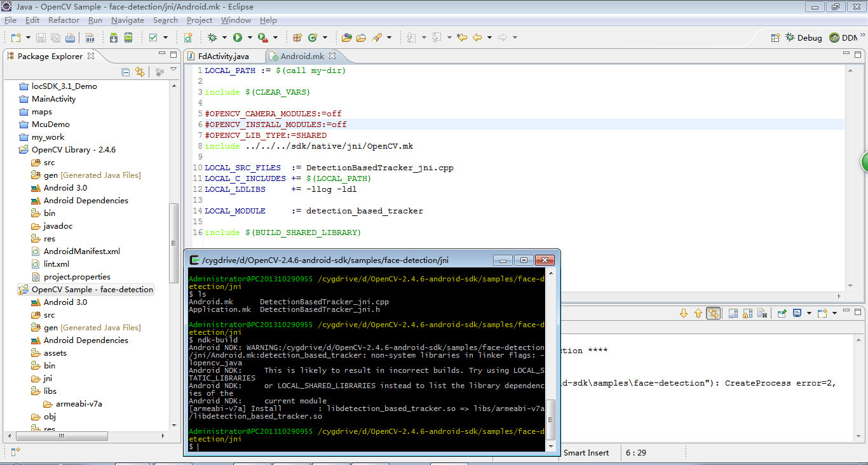
Task: Toggle the highlighted double-arrow Console button
Action: pyautogui.click(x=714, y=313)
